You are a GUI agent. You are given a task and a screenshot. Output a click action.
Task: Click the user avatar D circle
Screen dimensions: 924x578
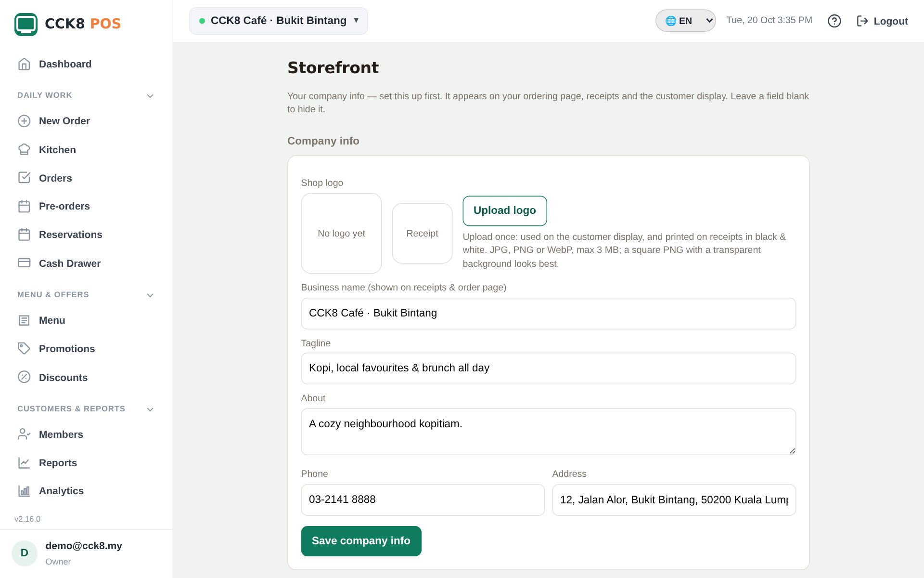coord(25,553)
